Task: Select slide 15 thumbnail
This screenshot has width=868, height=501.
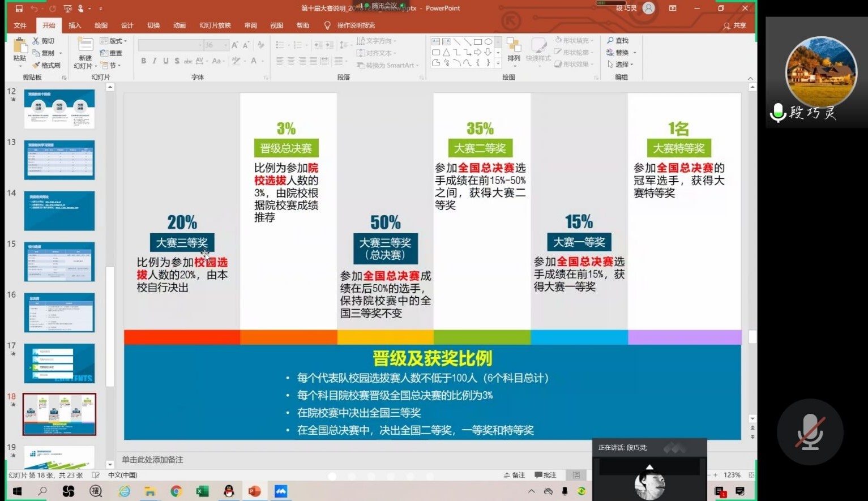Action: pos(59,262)
